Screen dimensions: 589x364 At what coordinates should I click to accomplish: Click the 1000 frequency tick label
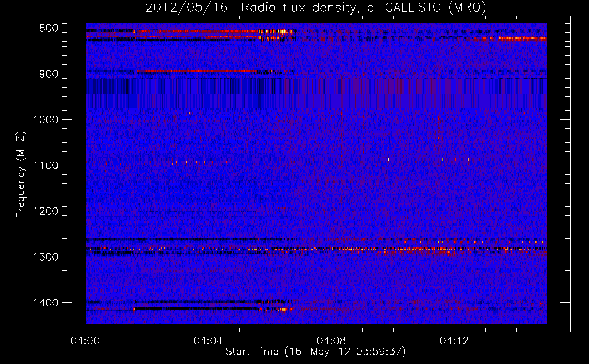pos(46,120)
